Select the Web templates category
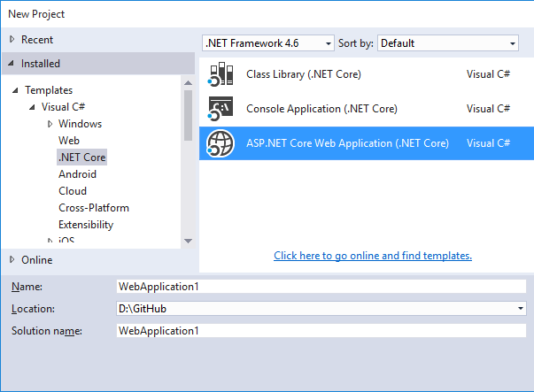534x392 pixels. [x=69, y=141]
